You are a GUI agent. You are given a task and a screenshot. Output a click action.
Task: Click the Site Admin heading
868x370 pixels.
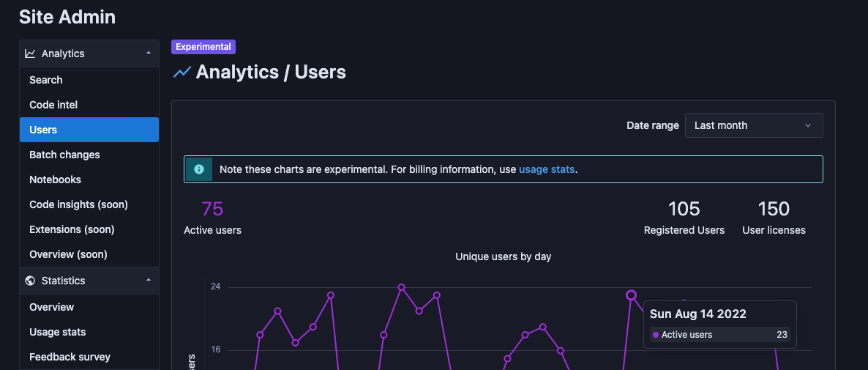tap(67, 17)
